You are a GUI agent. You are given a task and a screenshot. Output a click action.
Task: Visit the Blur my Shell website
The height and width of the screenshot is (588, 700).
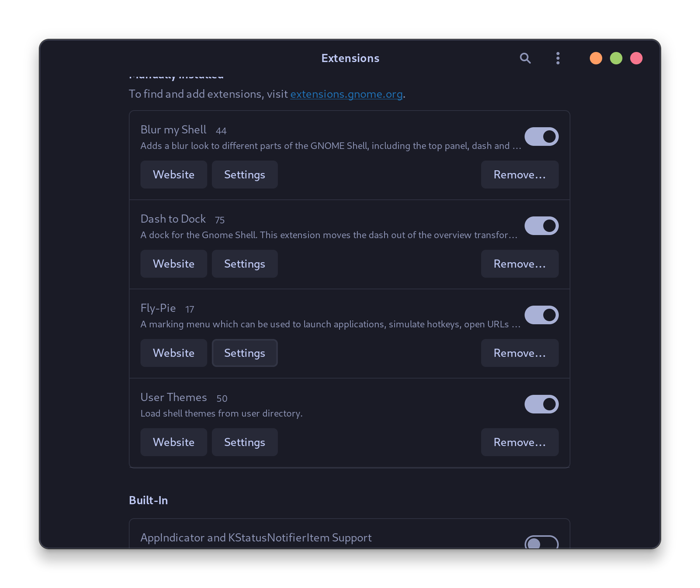coord(173,175)
